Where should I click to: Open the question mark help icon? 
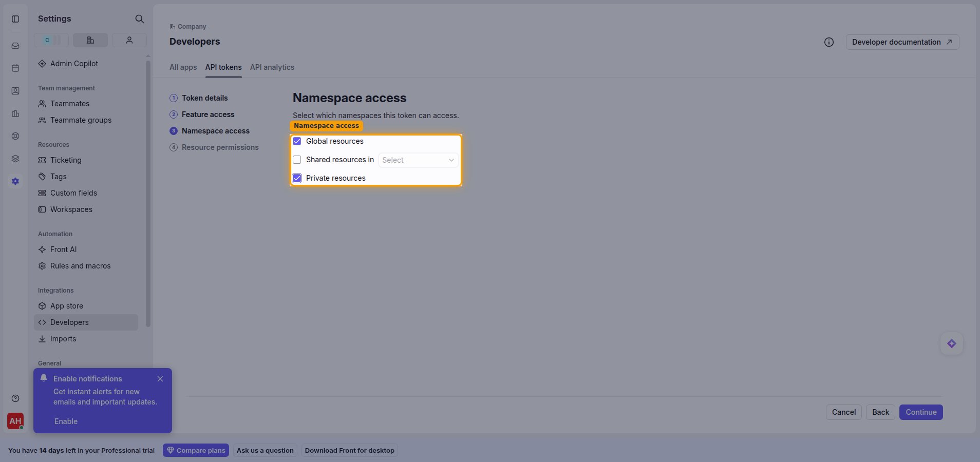click(x=15, y=398)
